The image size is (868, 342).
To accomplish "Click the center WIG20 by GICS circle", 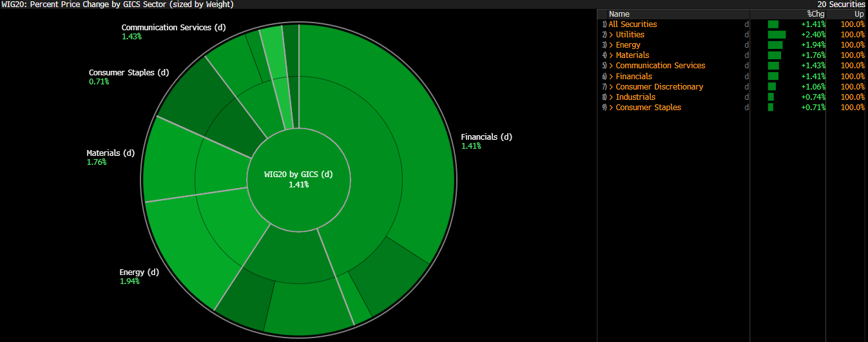I will click(x=298, y=180).
